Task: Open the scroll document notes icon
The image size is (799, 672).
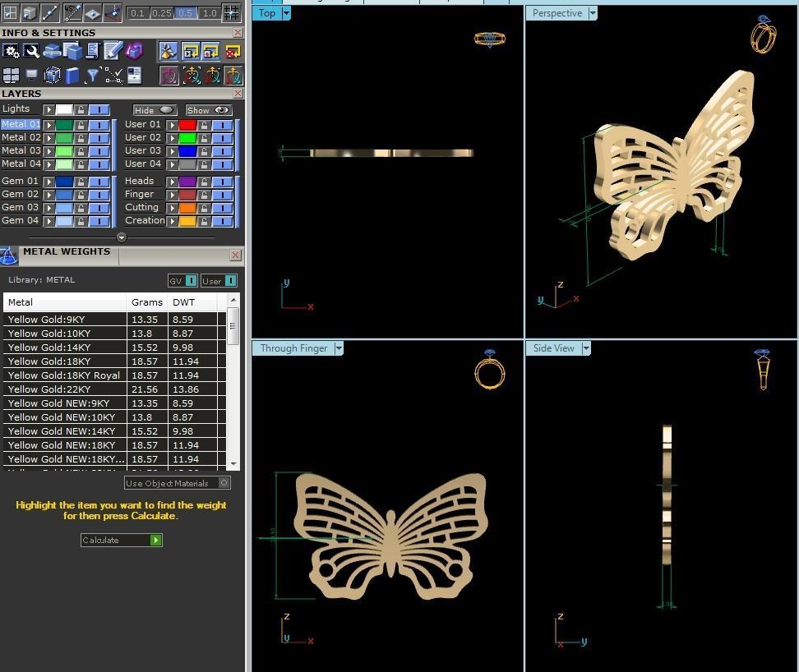Action: (x=92, y=52)
